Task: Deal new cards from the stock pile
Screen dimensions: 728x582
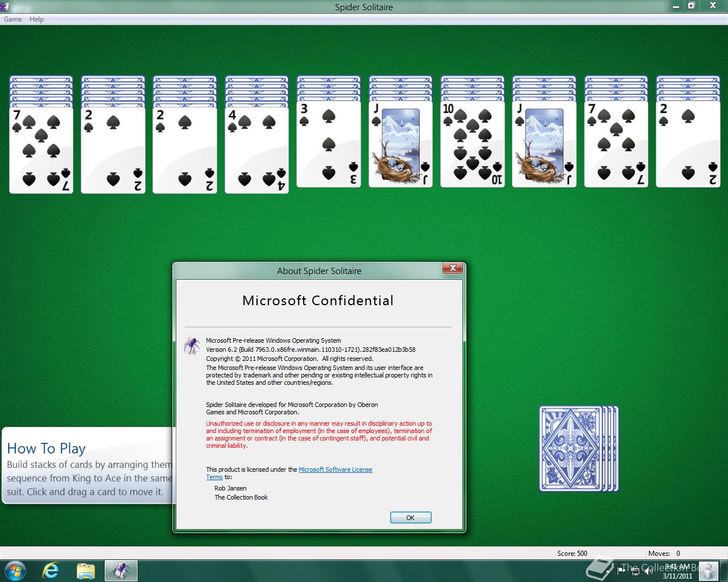Action: point(578,448)
